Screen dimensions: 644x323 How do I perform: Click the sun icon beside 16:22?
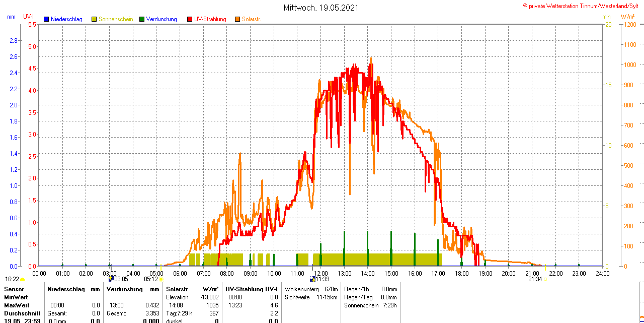pos(23,279)
